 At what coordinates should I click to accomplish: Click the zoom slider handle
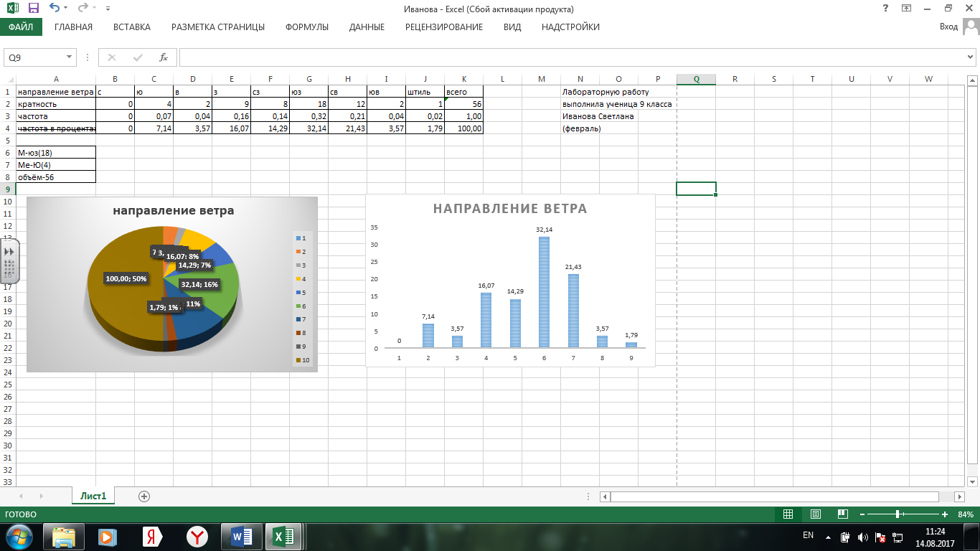click(898, 514)
